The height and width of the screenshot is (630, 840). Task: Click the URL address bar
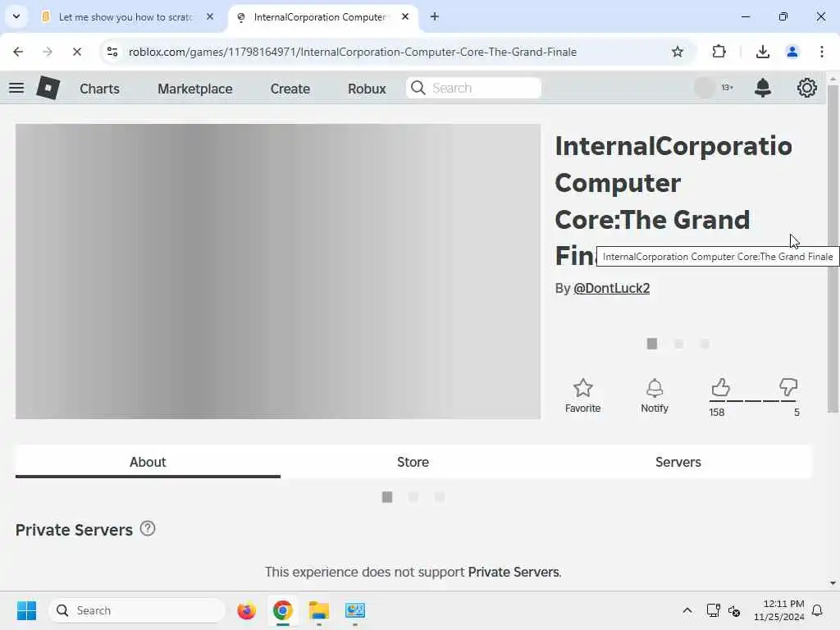pyautogui.click(x=353, y=52)
